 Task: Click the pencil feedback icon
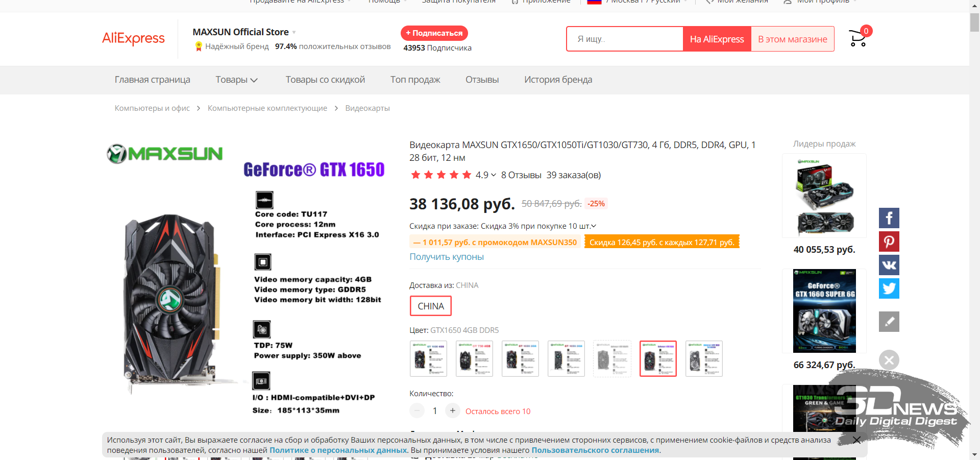(889, 322)
